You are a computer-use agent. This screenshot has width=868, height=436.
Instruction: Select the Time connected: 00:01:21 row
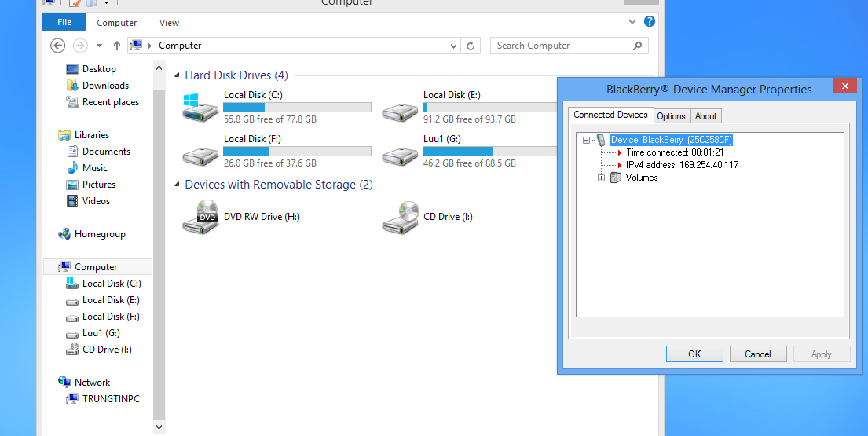(675, 152)
